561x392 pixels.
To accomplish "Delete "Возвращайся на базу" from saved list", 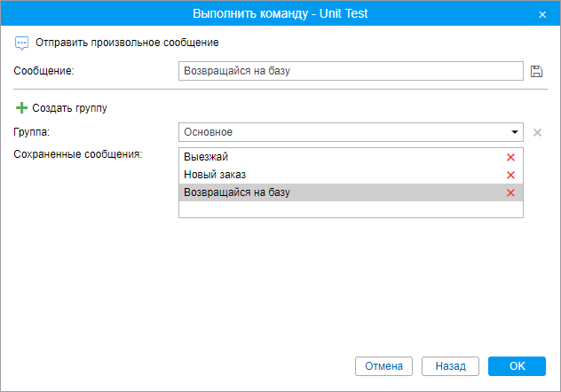I will (x=510, y=192).
